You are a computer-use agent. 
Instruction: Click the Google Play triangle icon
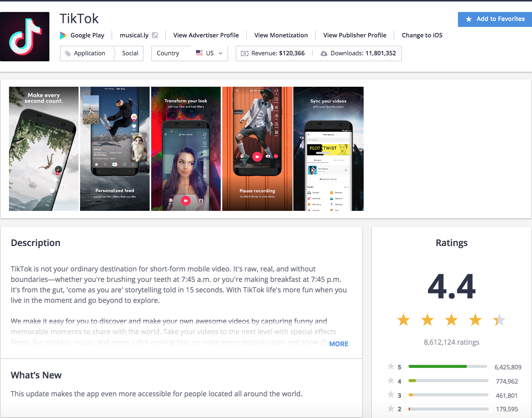pos(64,36)
